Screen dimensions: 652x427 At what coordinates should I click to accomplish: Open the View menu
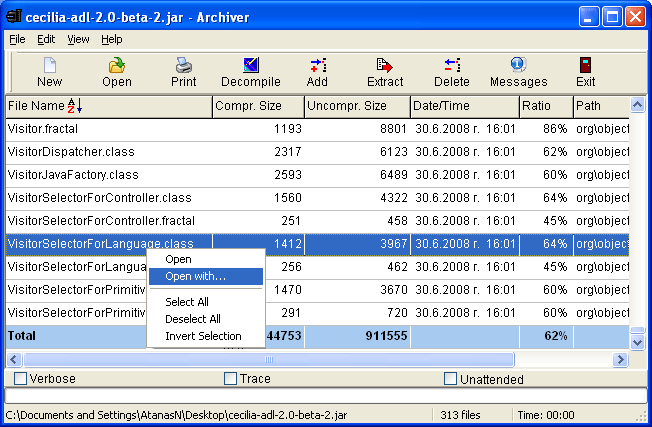78,39
